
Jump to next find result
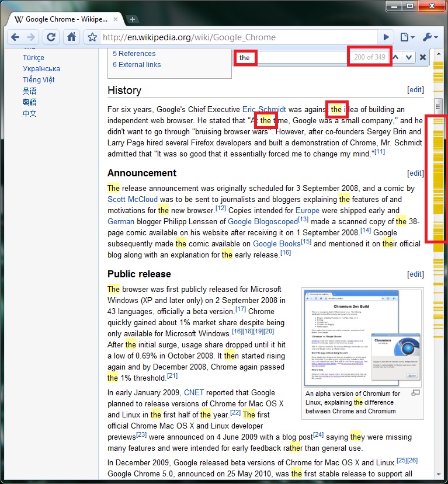[409, 57]
